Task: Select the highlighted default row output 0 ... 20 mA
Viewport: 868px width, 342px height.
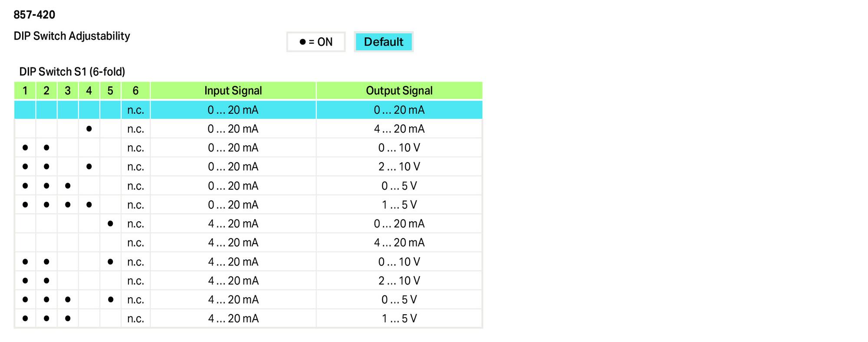Action: coord(399,110)
